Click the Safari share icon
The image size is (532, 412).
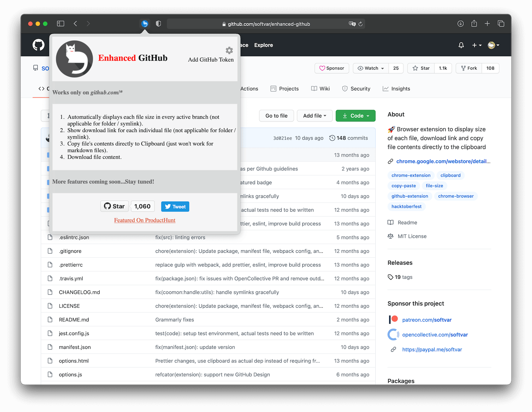tap(474, 23)
